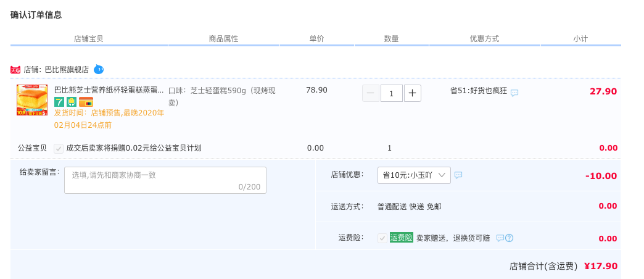This screenshot has height=279, width=644.
Task: Click the Tmall (天猫) logo icon
Action: [15, 70]
